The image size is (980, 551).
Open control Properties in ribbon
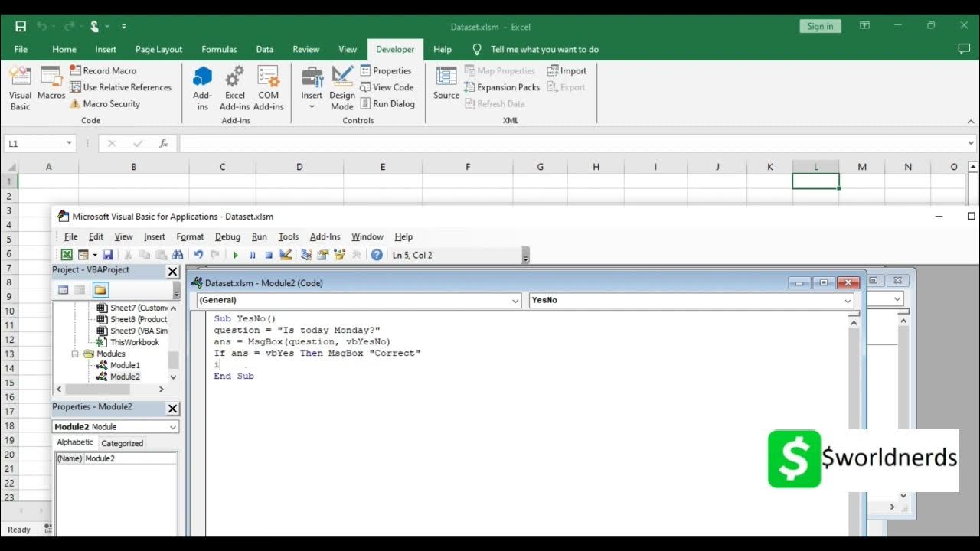pos(386,70)
